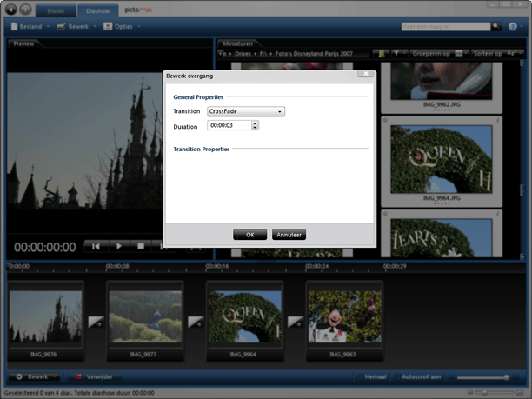This screenshot has width=532, height=399.
Task: Click the help question mark icon
Action: pyautogui.click(x=513, y=26)
